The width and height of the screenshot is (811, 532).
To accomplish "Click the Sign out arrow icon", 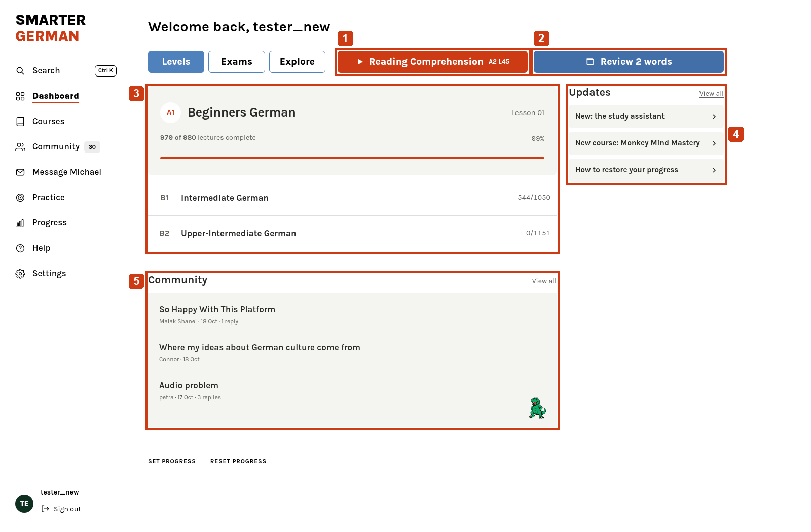I will pos(45,509).
